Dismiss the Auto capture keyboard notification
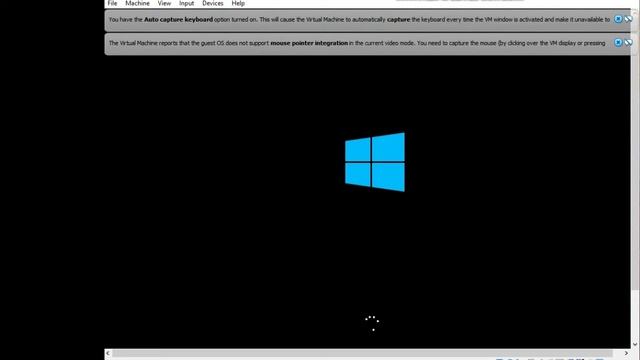This screenshot has height=360, width=640. pos(618,19)
